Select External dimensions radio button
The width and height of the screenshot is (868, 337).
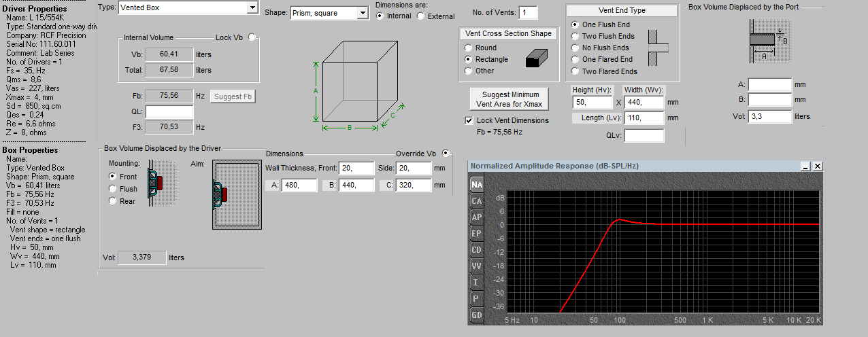(x=421, y=16)
